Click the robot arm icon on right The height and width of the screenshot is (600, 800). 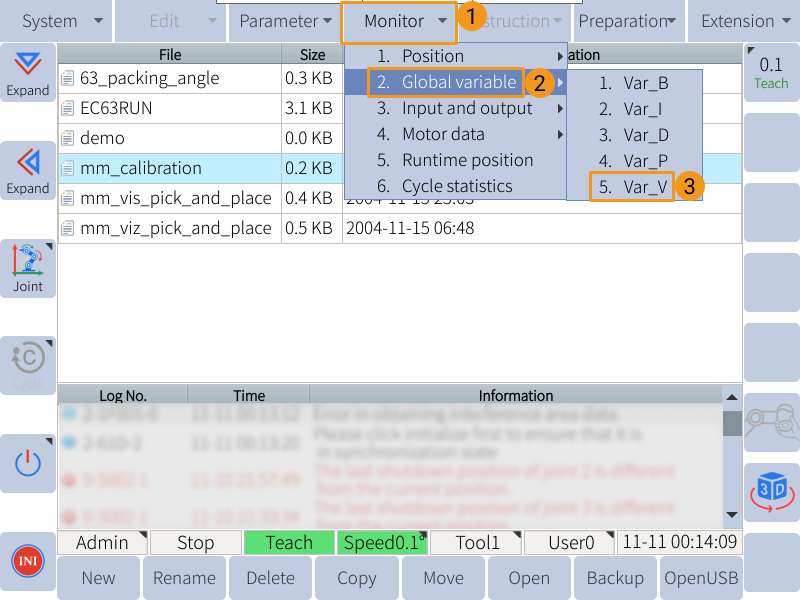coord(771,415)
